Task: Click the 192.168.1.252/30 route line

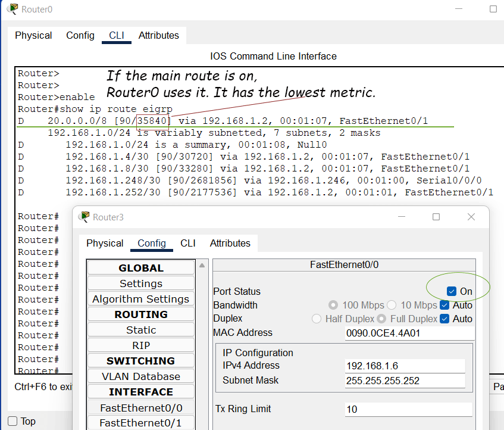Action: (255, 192)
